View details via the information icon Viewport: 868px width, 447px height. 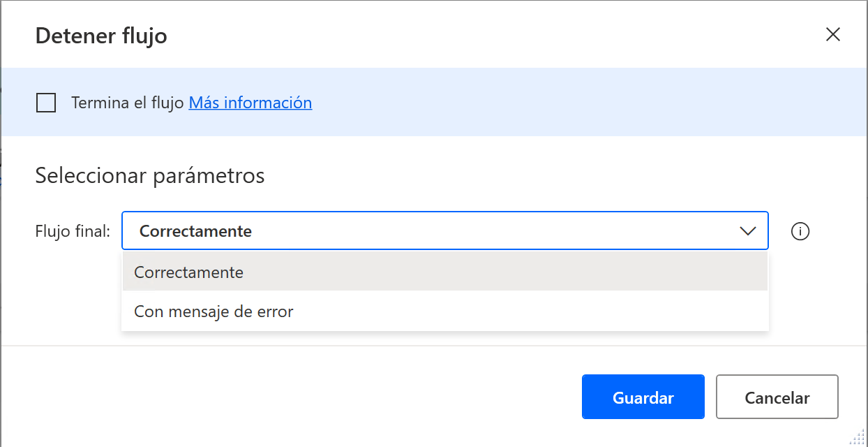800,231
